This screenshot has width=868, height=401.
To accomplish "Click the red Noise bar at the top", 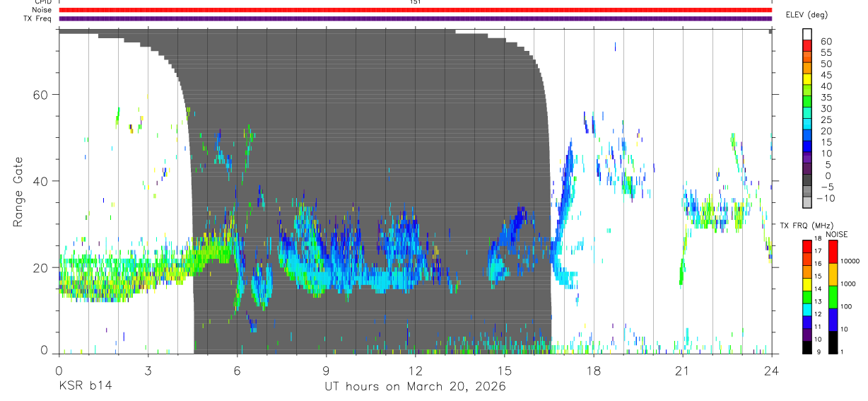I will [x=415, y=10].
